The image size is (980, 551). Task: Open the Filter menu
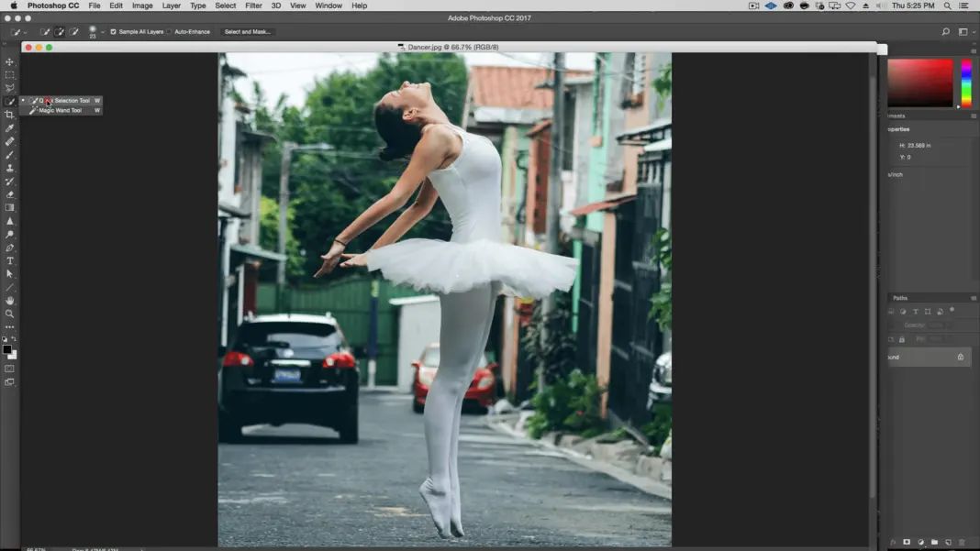tap(253, 6)
